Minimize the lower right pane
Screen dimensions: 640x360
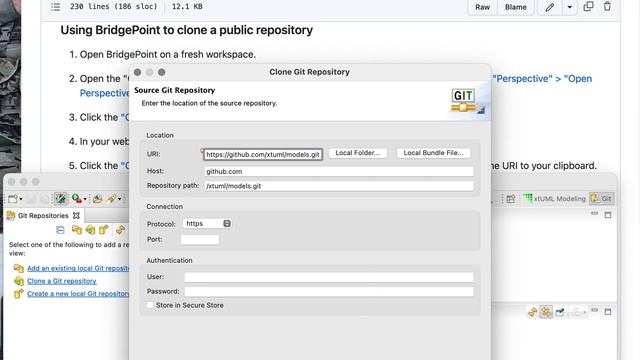[x=594, y=311]
